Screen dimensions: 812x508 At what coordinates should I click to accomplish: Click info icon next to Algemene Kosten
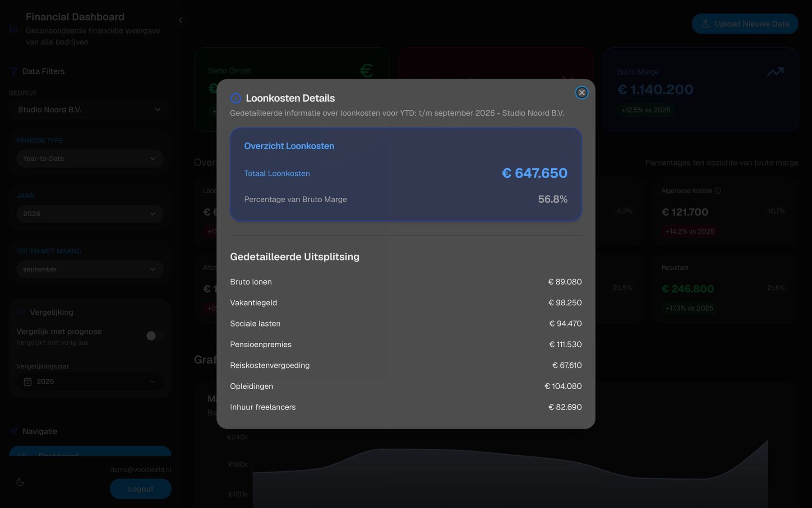[718, 191]
